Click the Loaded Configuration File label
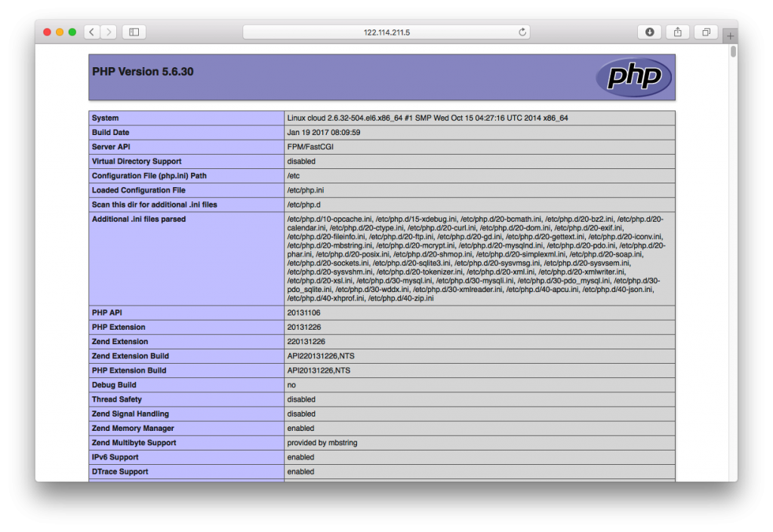Image resolution: width=773 pixels, height=532 pixels. (x=139, y=190)
